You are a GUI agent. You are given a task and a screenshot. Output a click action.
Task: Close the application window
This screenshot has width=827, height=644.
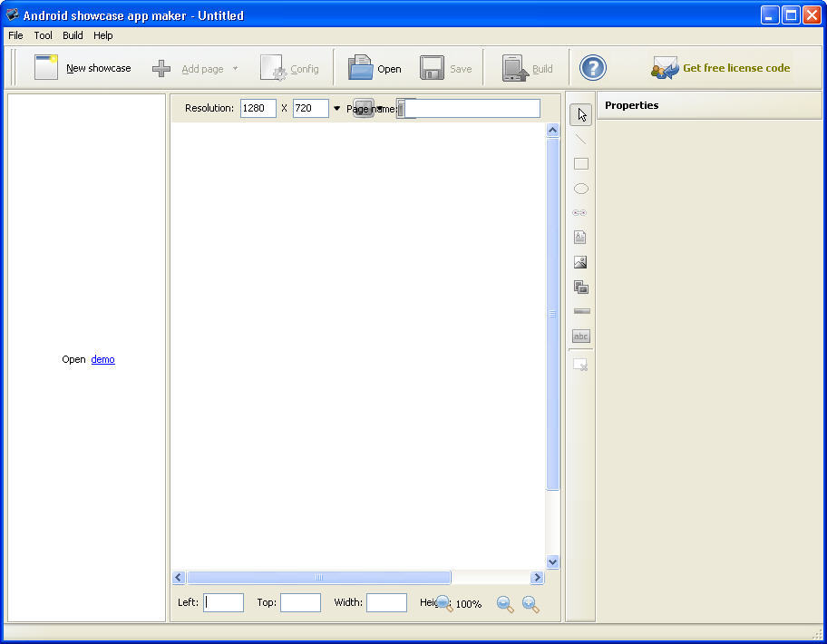(812, 15)
